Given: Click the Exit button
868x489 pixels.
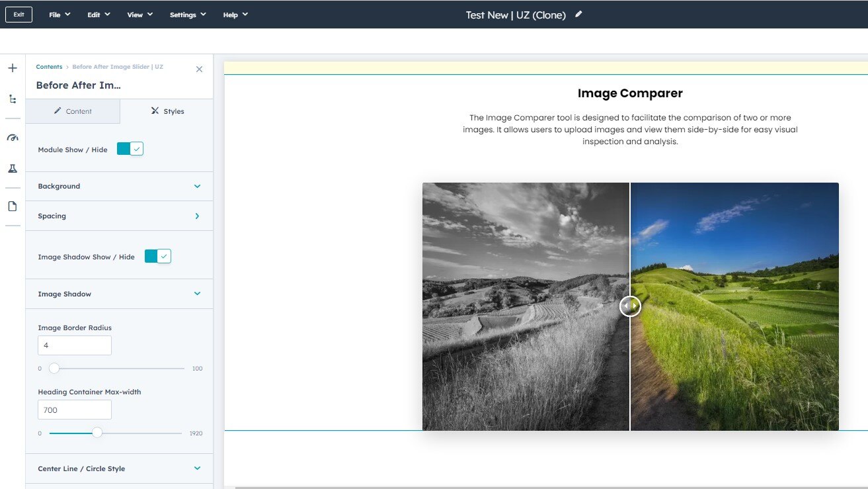Looking at the screenshot, I should coord(19,15).
